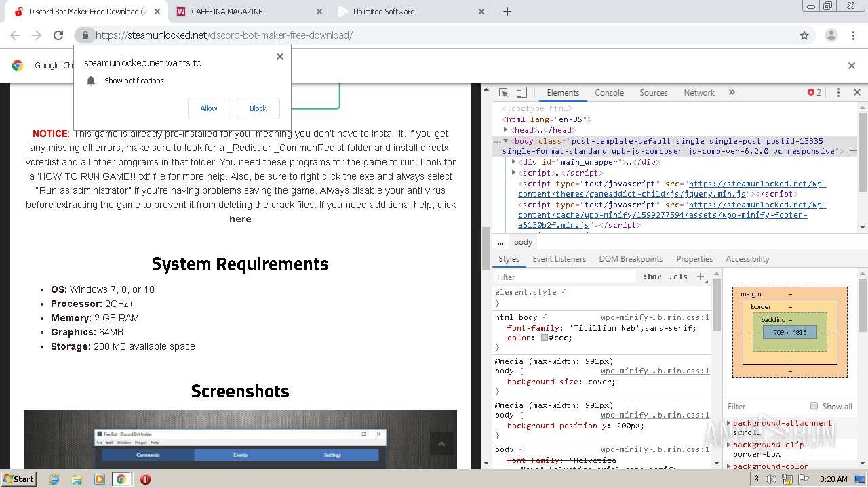Open the Properties pane tab
The height and width of the screenshot is (488, 868).
(x=694, y=259)
